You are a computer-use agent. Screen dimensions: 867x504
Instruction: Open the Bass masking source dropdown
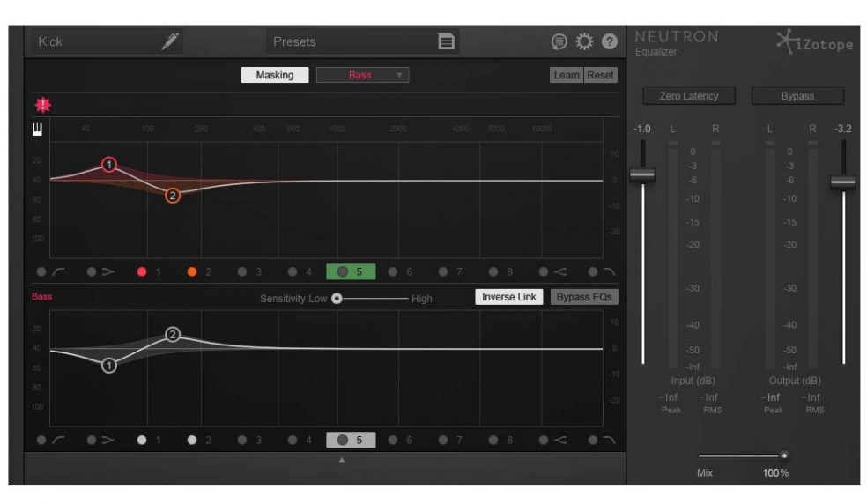tap(363, 75)
